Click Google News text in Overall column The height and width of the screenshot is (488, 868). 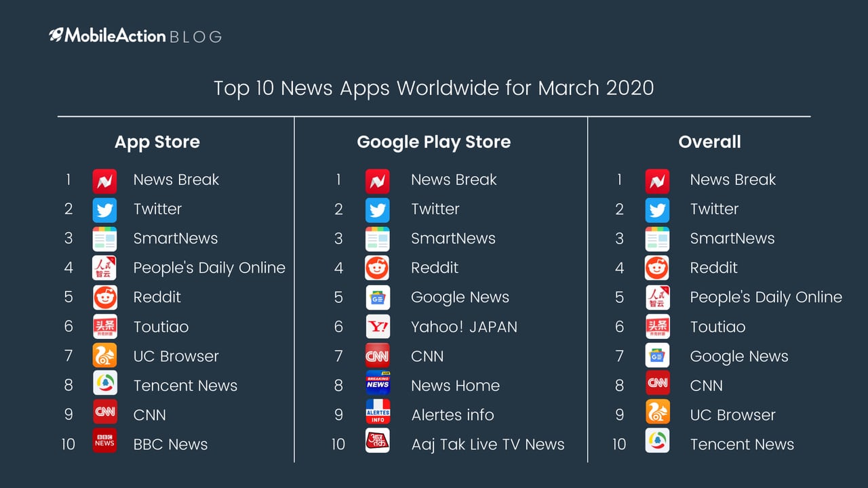(x=739, y=357)
